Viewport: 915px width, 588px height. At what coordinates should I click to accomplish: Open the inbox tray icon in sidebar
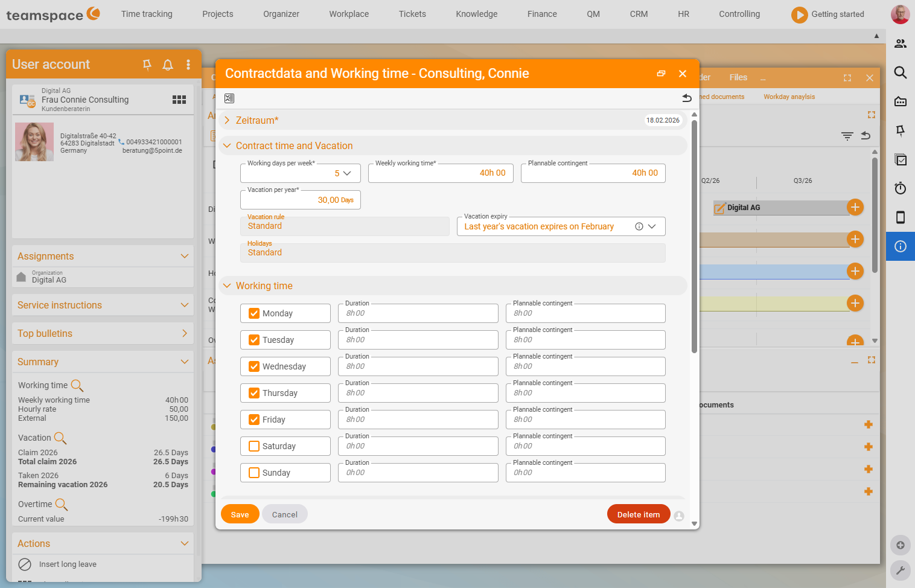point(901,101)
